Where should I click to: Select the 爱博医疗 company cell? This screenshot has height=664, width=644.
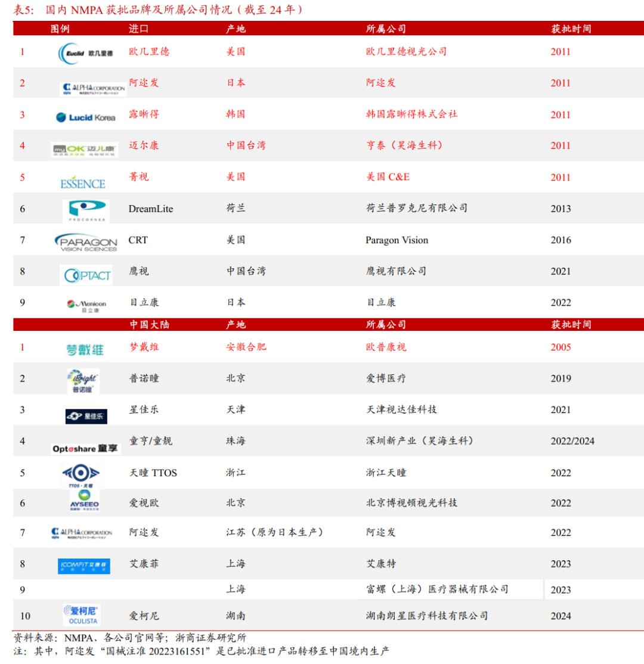coord(386,378)
